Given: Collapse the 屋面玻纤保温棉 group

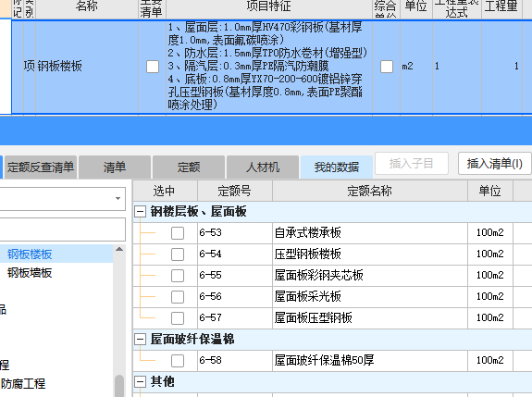Looking at the screenshot, I should [140, 339].
